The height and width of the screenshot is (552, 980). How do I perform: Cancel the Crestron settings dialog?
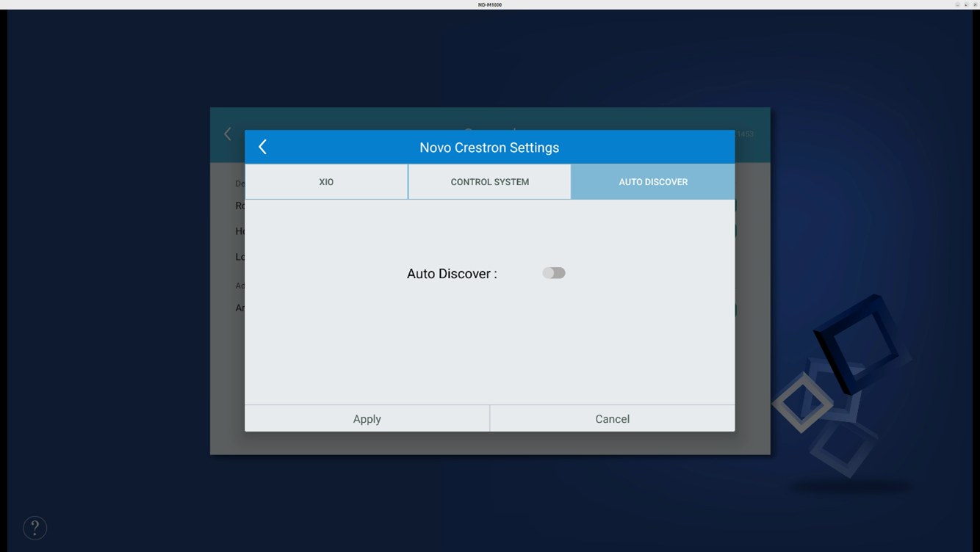(x=612, y=418)
